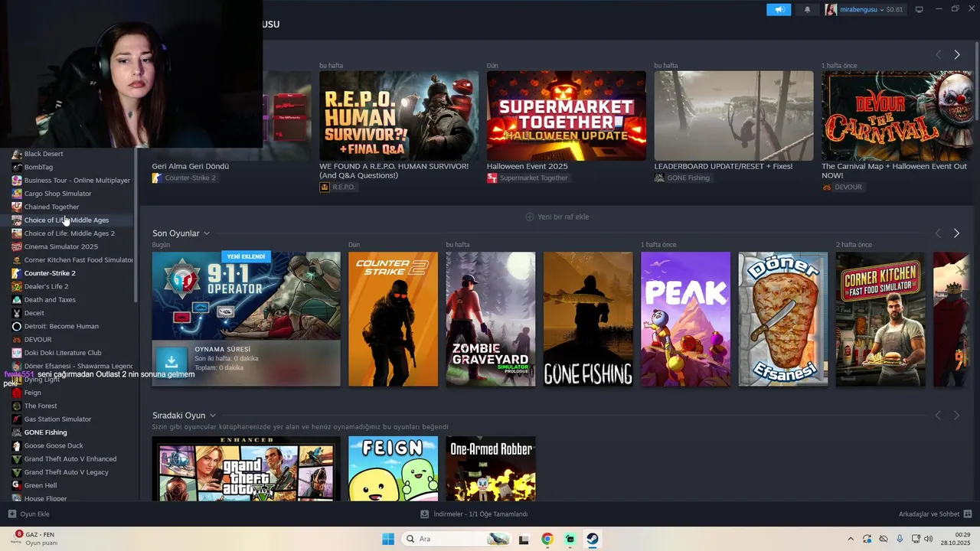Select GONE Fishing in library list
Screen dimensions: 980x551
(45, 432)
